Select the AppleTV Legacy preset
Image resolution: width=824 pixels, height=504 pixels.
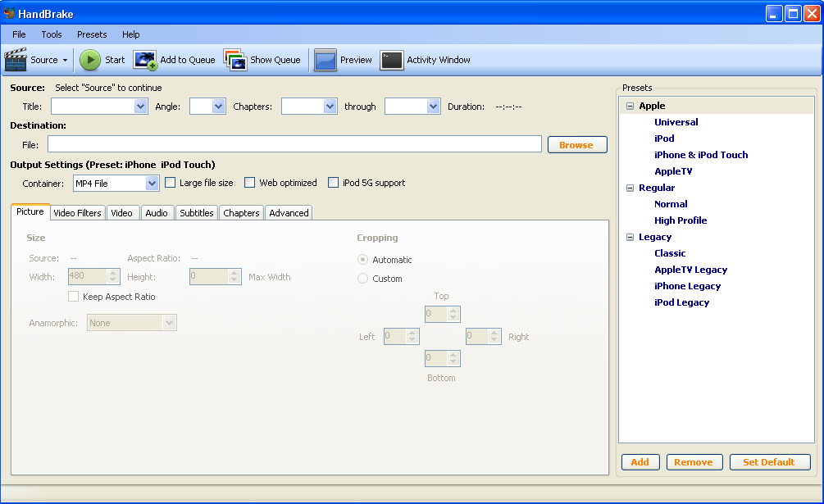tap(690, 270)
